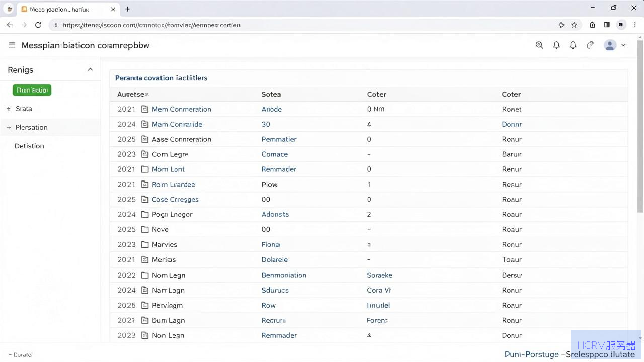Expand the Plersation sidebar item
The width and height of the screenshot is (644, 362).
[x=9, y=127]
